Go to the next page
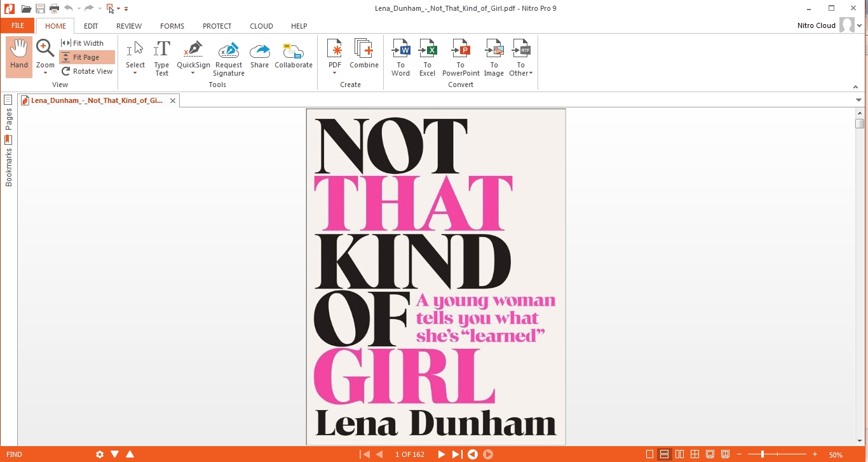Screen dimensions: 868x462 (x=442, y=454)
